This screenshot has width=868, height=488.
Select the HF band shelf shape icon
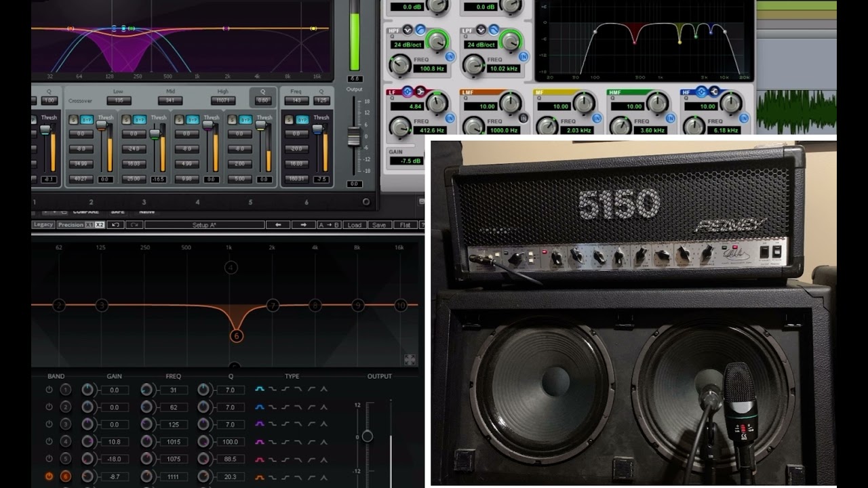click(x=713, y=91)
